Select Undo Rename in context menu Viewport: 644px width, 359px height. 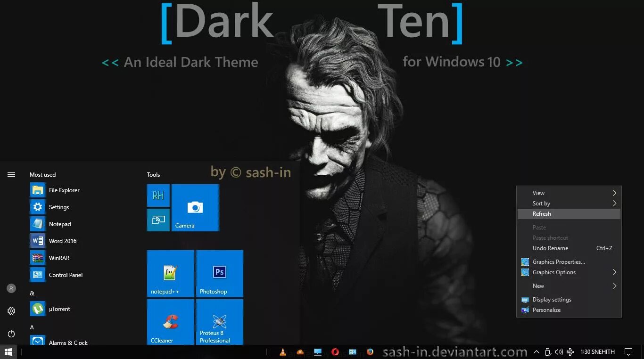pyautogui.click(x=569, y=248)
